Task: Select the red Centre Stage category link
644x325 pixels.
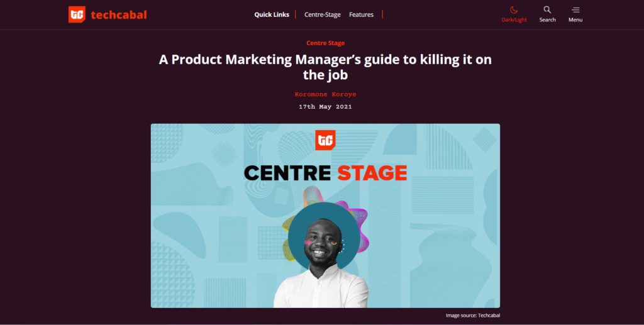Action: pos(325,43)
